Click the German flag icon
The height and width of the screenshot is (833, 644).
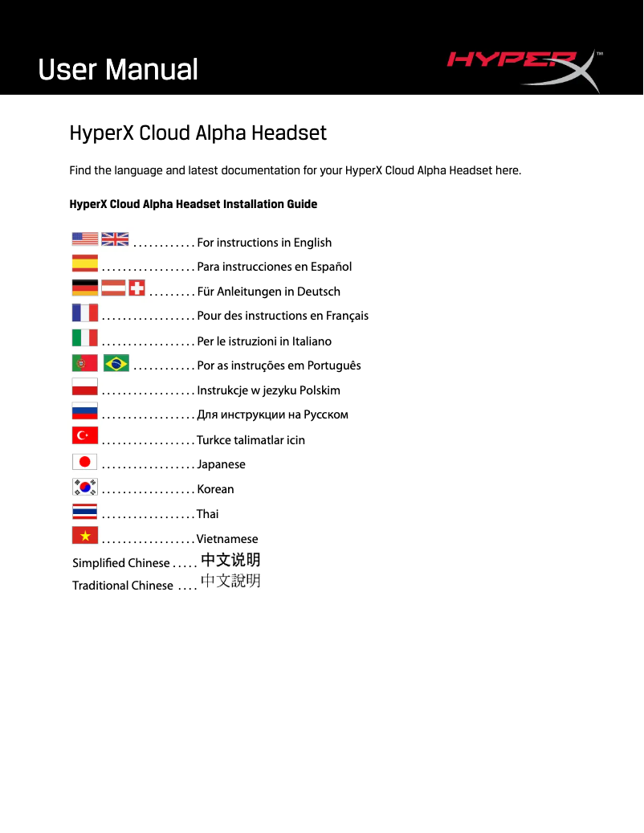[84, 287]
